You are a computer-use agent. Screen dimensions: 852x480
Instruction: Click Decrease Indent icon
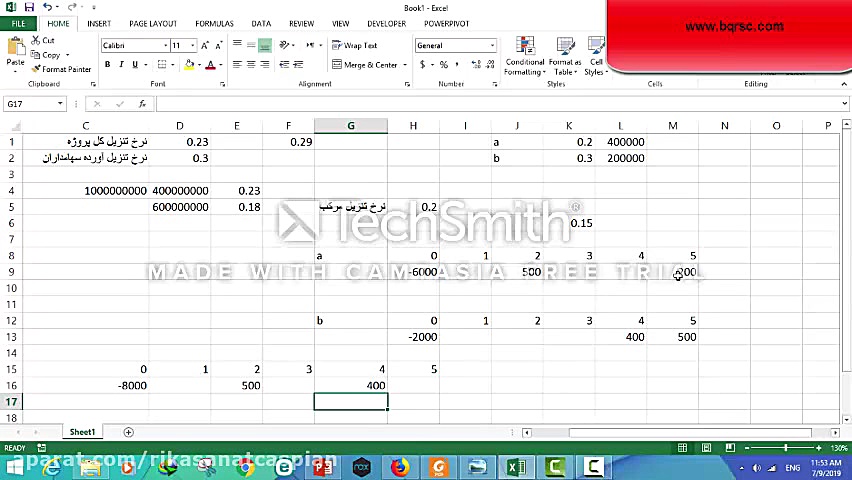(284, 64)
